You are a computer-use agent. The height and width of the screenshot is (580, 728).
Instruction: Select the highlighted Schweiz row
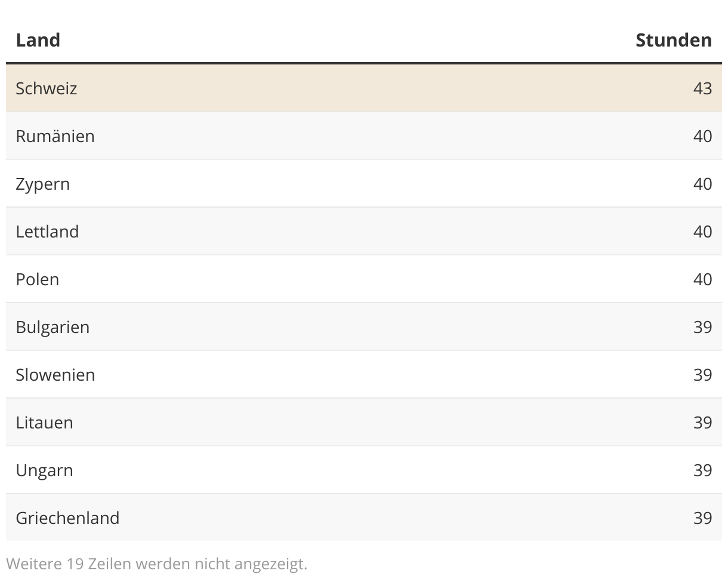(x=364, y=88)
